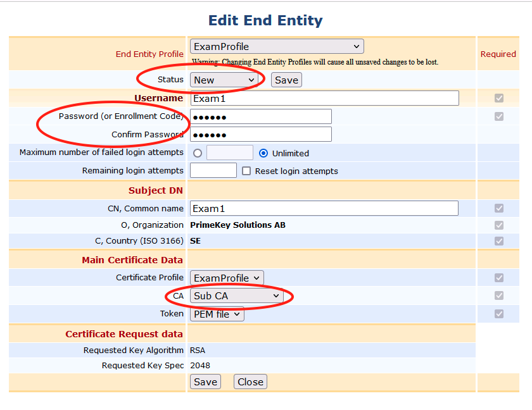Click the bottom Save button
532x410 pixels.
tap(205, 382)
